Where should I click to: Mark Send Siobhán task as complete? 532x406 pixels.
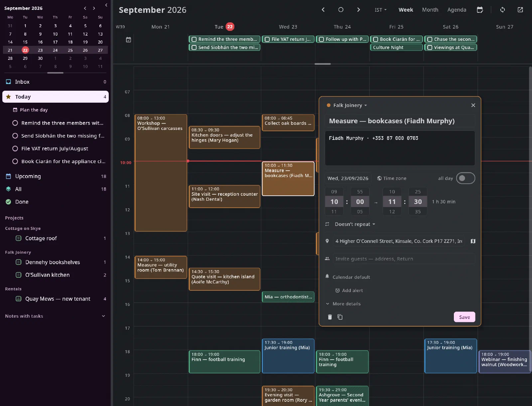pyautogui.click(x=15, y=136)
